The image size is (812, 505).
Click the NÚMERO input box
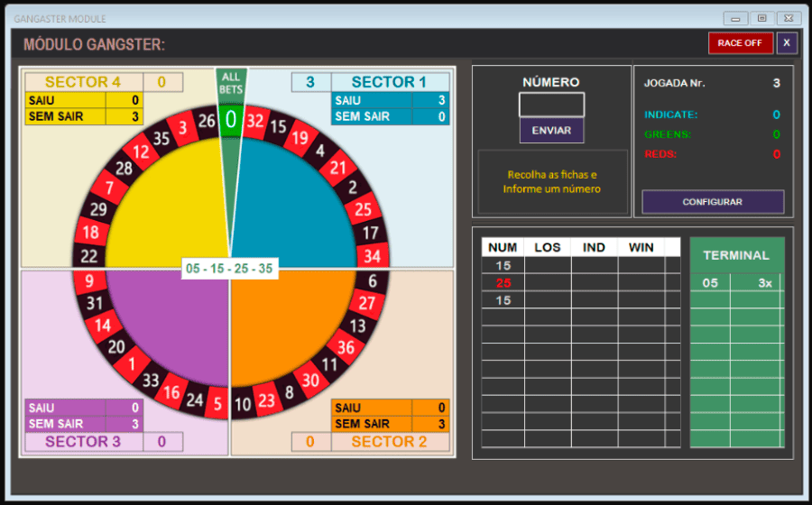tap(551, 105)
